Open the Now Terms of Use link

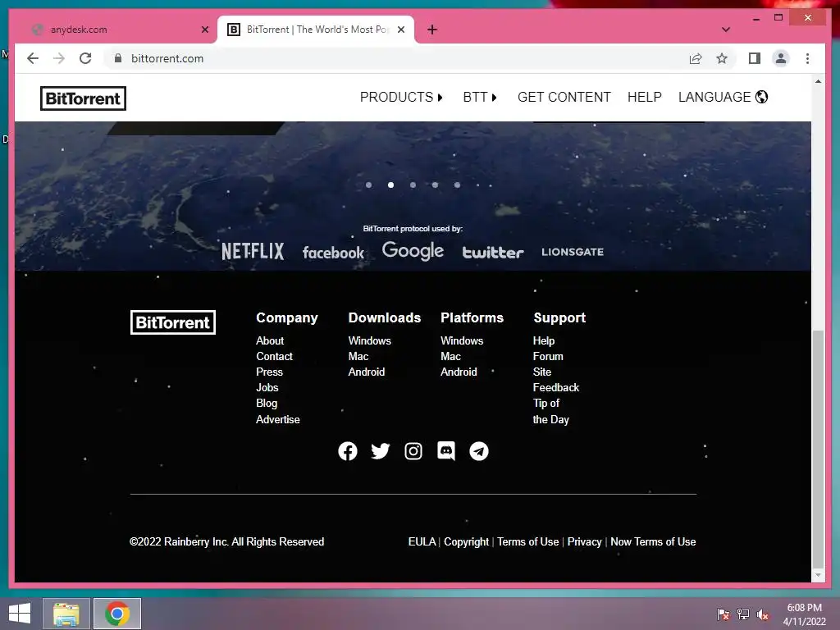point(653,541)
